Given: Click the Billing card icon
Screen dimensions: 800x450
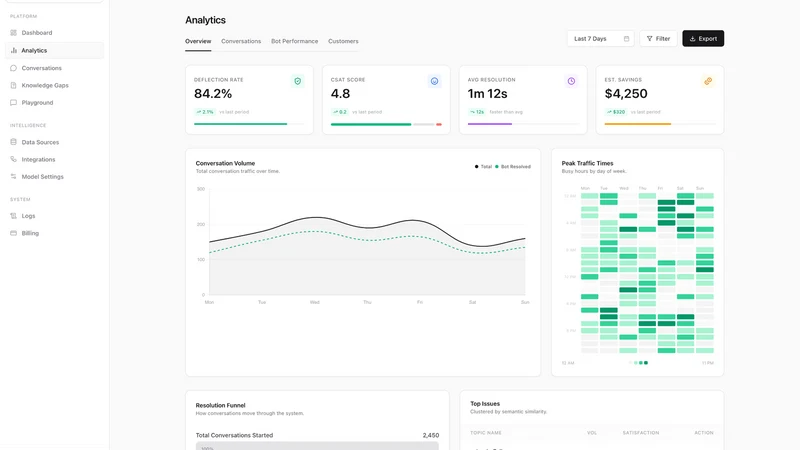Looking at the screenshot, I should click(x=13, y=233).
